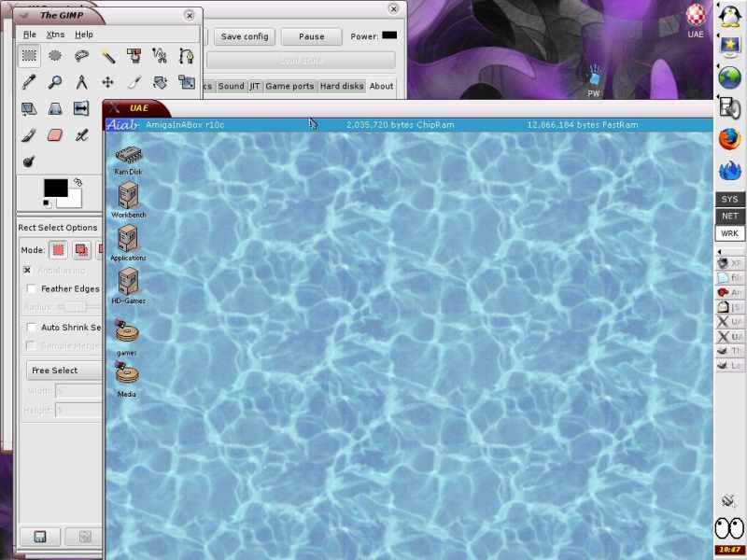Image resolution: width=747 pixels, height=560 pixels.
Task: Activate the Select By Color tool
Action: (x=134, y=56)
